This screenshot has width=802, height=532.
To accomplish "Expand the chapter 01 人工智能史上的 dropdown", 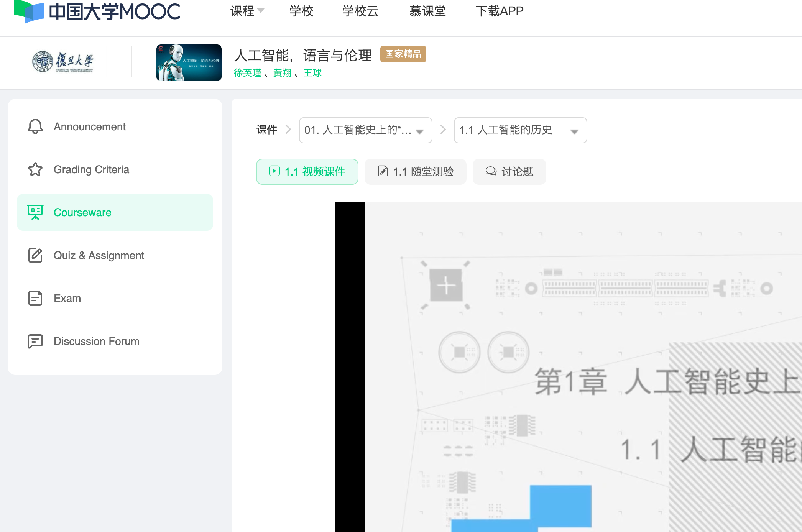I will (x=365, y=130).
